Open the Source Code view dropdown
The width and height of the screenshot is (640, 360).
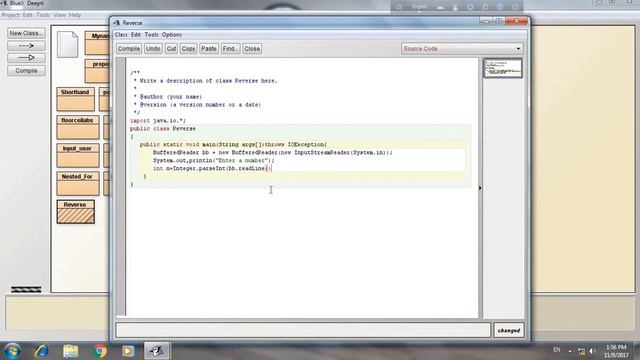[x=462, y=49]
